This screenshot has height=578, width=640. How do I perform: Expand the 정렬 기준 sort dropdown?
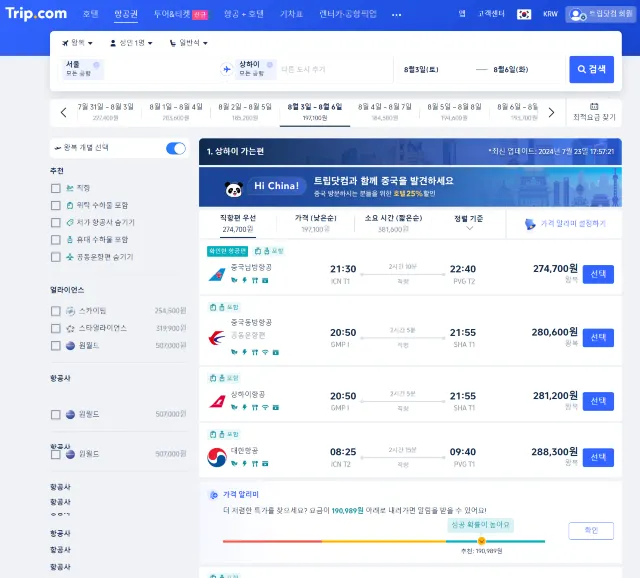point(469,223)
